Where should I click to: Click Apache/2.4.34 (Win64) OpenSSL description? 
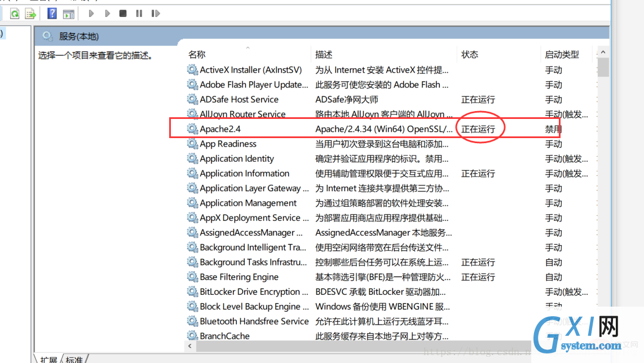tap(384, 129)
